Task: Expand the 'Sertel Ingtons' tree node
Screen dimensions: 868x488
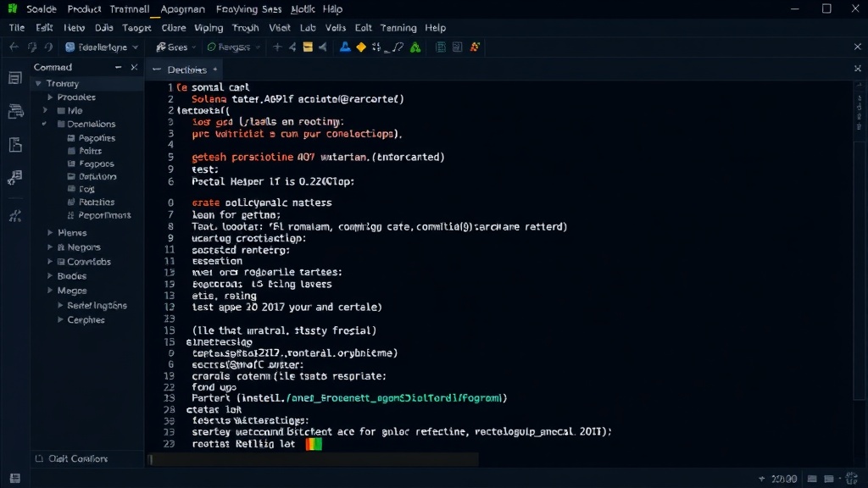Action: point(60,305)
